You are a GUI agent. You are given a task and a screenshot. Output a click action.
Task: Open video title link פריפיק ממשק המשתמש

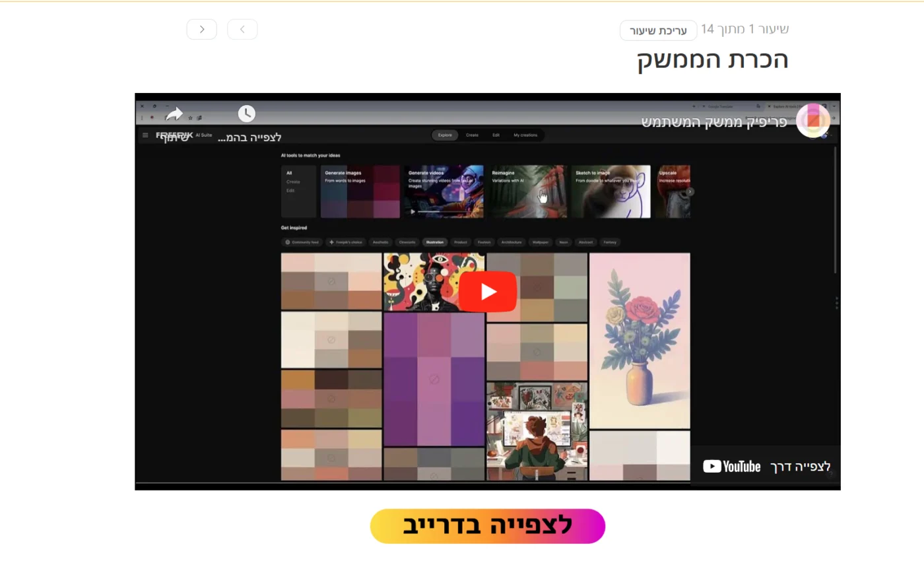point(714,121)
